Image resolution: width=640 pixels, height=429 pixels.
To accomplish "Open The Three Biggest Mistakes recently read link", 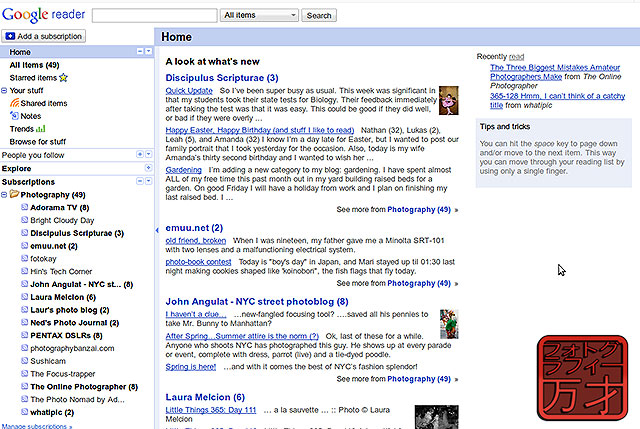I will point(555,72).
